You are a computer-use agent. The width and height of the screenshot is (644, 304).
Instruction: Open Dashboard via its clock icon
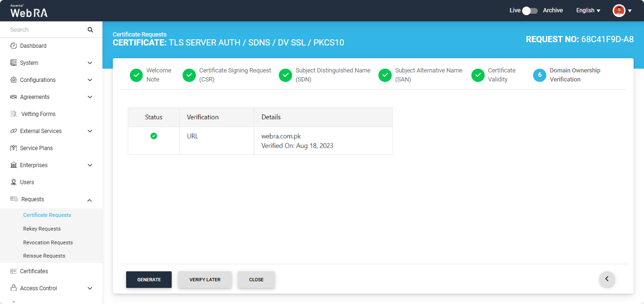click(14, 46)
